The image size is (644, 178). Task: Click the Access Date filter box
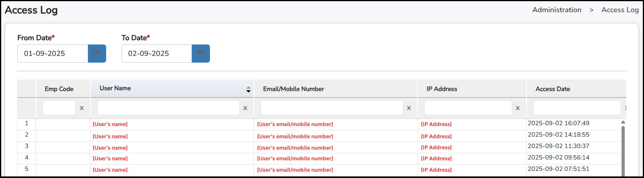576,108
